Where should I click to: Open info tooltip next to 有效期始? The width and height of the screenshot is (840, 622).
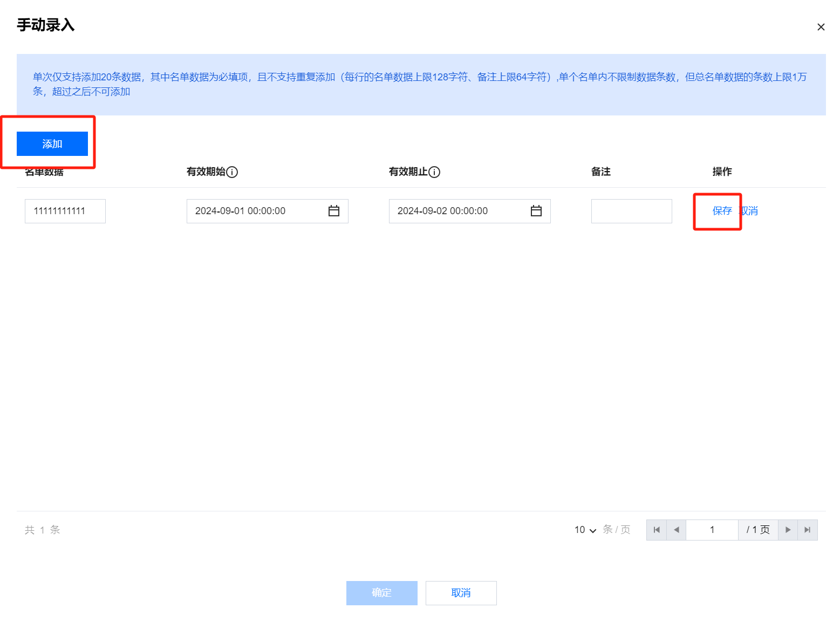pyautogui.click(x=232, y=172)
